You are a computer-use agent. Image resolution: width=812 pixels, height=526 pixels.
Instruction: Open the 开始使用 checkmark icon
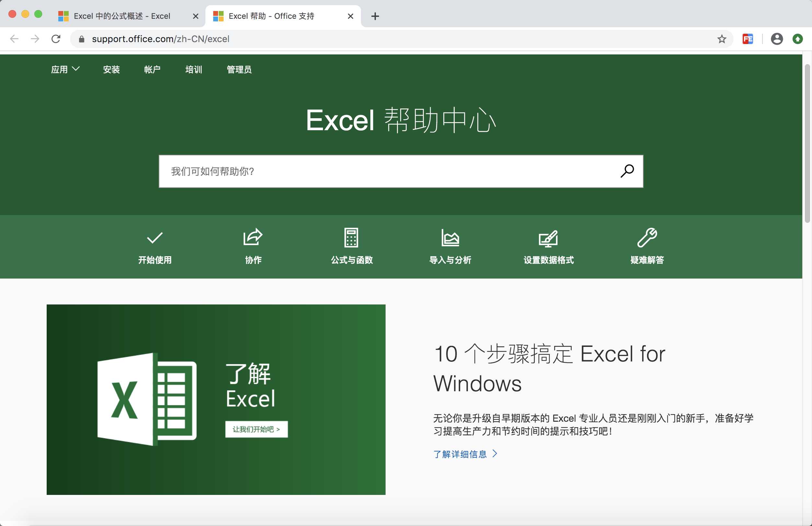(x=155, y=237)
